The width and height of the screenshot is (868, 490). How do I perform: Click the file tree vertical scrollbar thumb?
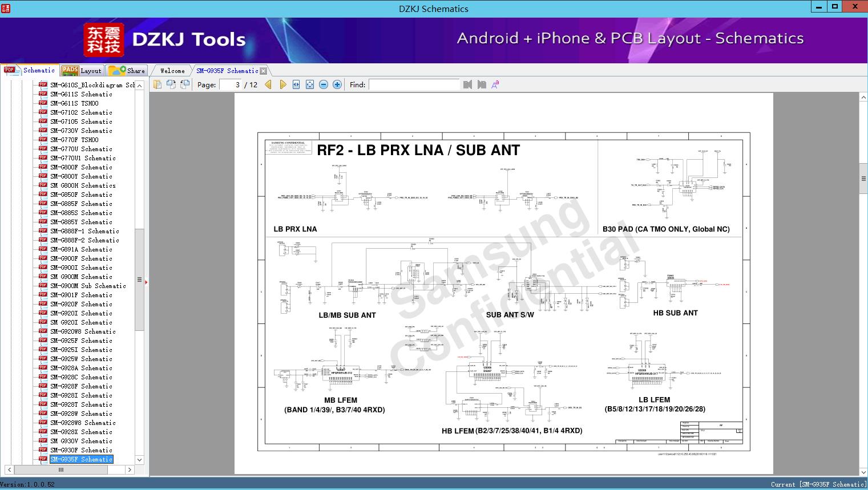pos(139,280)
